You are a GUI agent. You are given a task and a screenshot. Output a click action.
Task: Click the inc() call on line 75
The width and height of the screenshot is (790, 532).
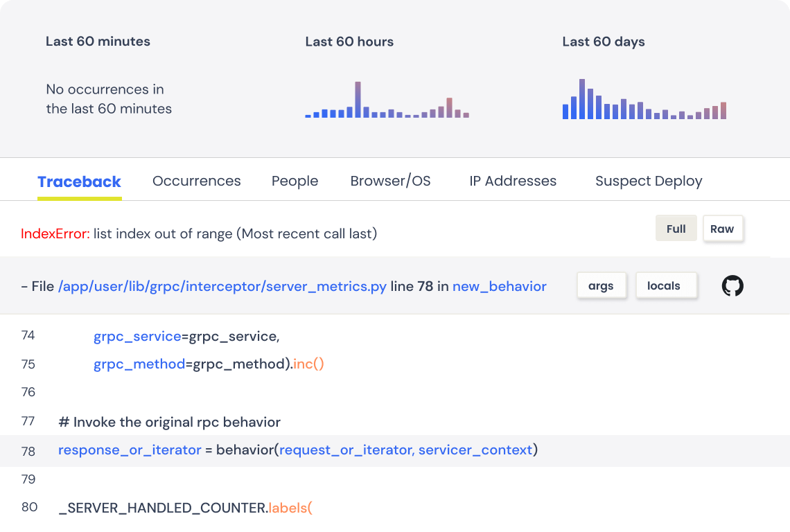tap(310, 363)
